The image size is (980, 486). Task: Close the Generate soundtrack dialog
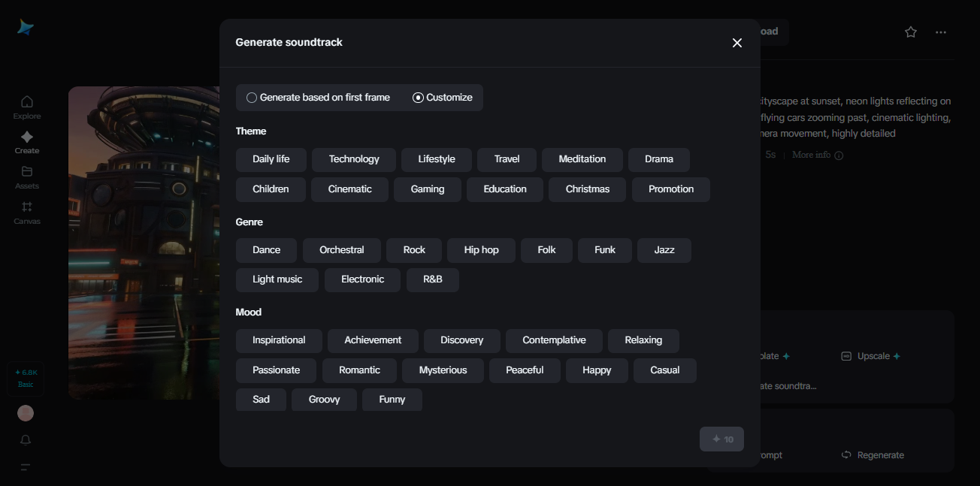(x=737, y=43)
